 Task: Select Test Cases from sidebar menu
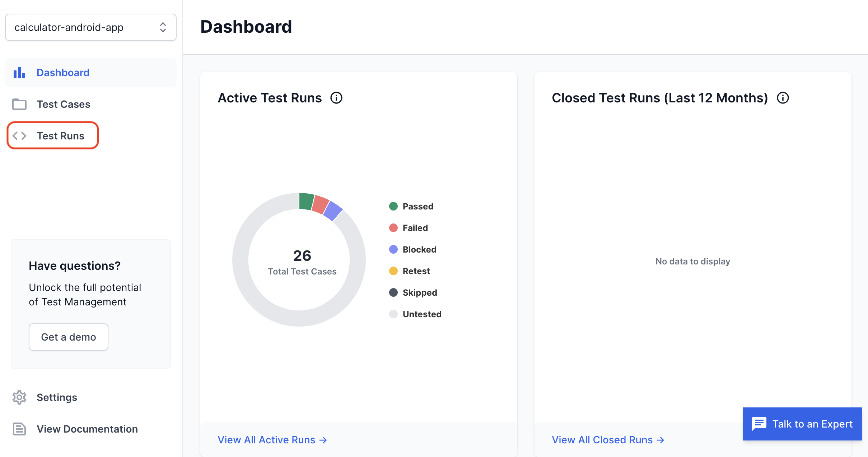[64, 103]
